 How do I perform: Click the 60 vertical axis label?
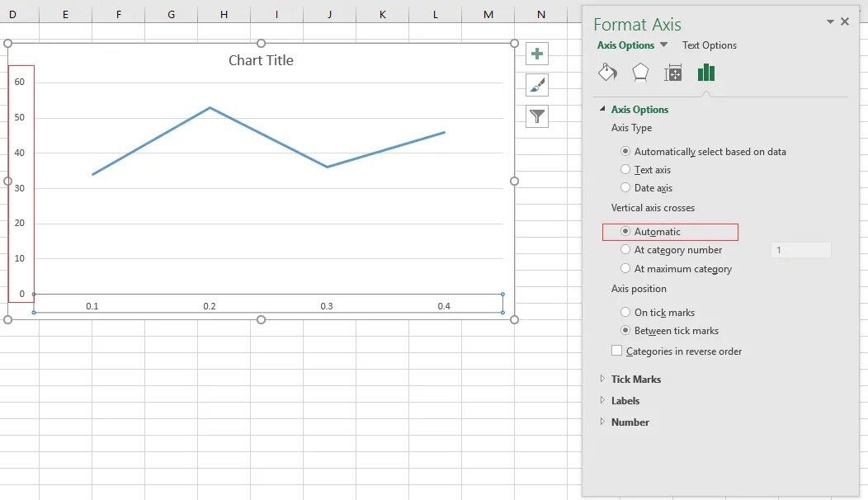point(19,82)
